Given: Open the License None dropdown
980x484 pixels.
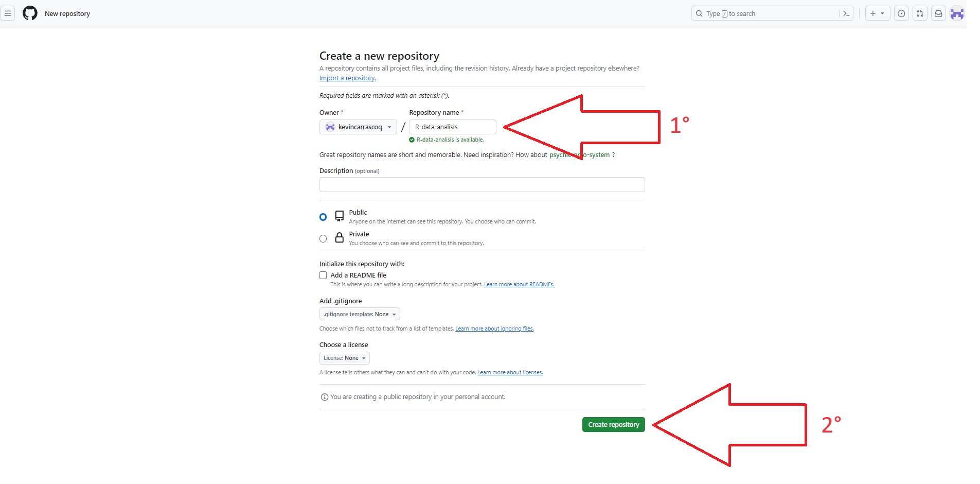Looking at the screenshot, I should tap(344, 358).
